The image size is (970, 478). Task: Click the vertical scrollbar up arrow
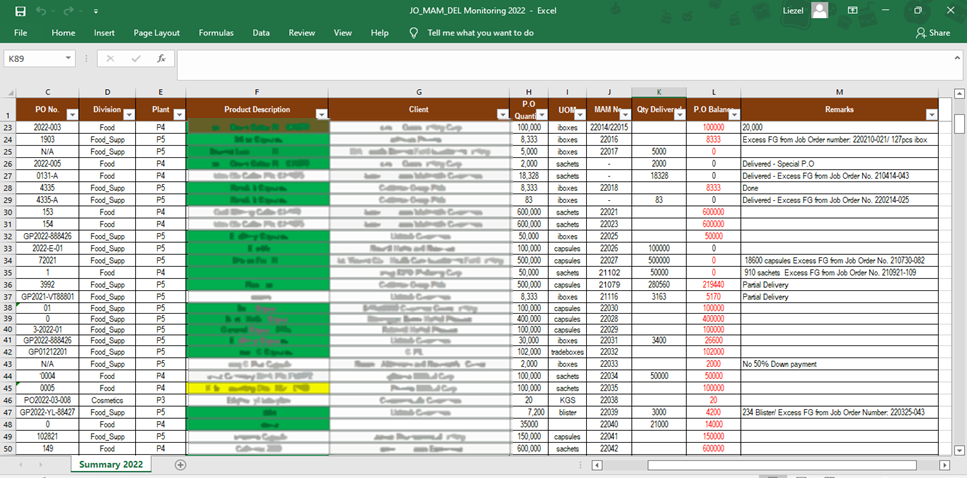pos(959,95)
